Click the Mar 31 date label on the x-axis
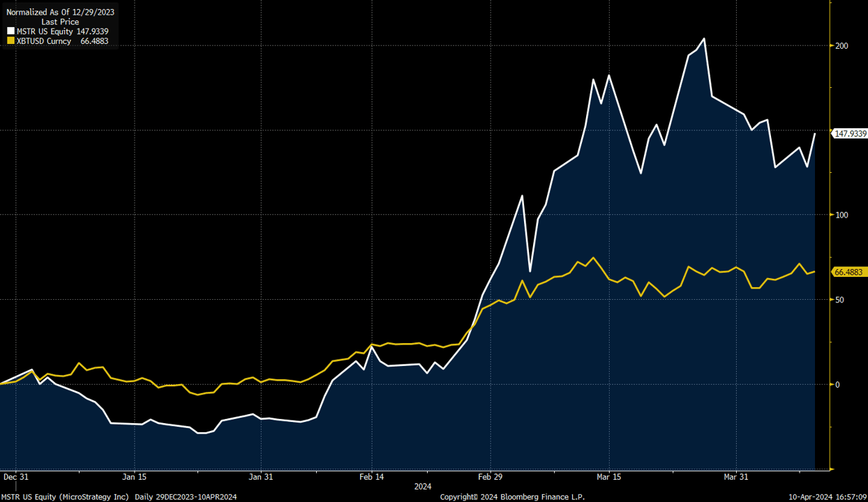 [736, 477]
